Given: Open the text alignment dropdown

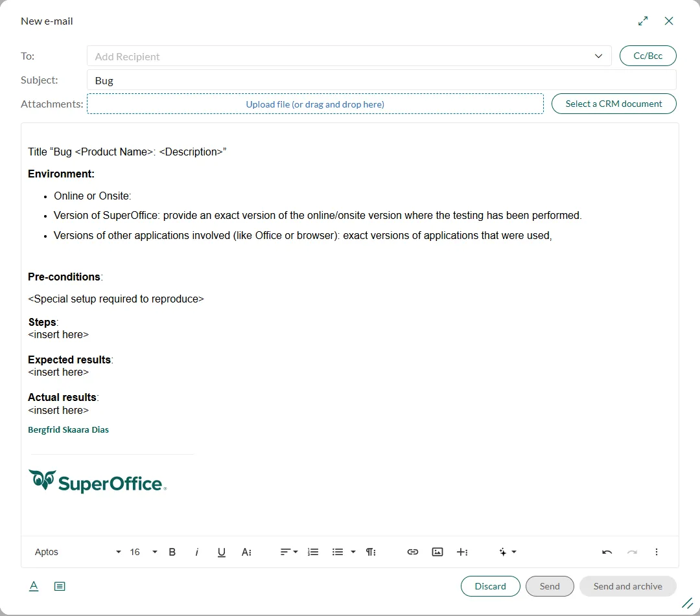Looking at the screenshot, I should (289, 552).
